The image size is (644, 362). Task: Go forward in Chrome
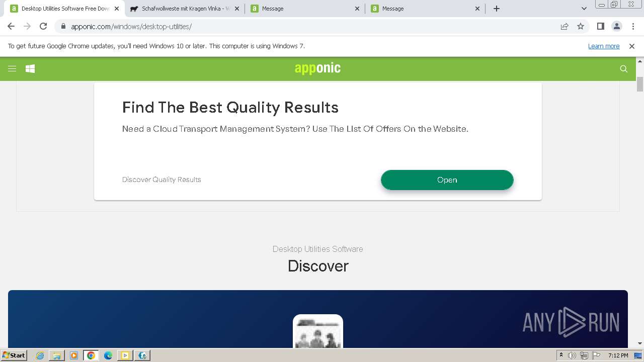tap(27, 26)
